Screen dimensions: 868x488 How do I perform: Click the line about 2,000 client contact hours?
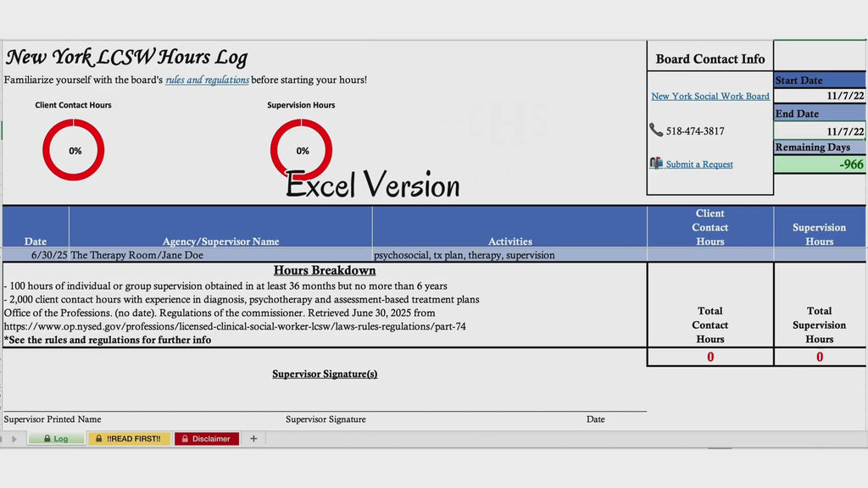242,299
